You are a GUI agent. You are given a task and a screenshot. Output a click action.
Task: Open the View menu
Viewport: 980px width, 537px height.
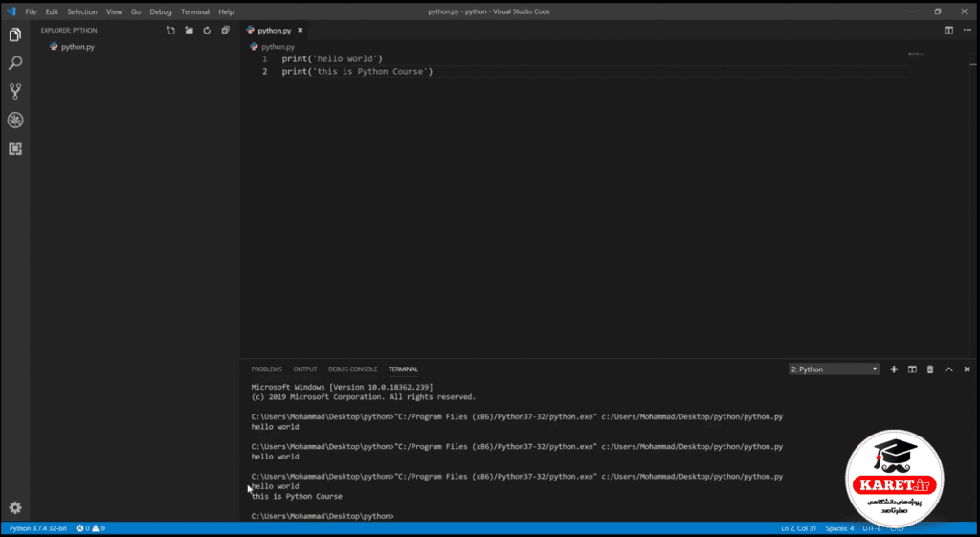tap(114, 11)
